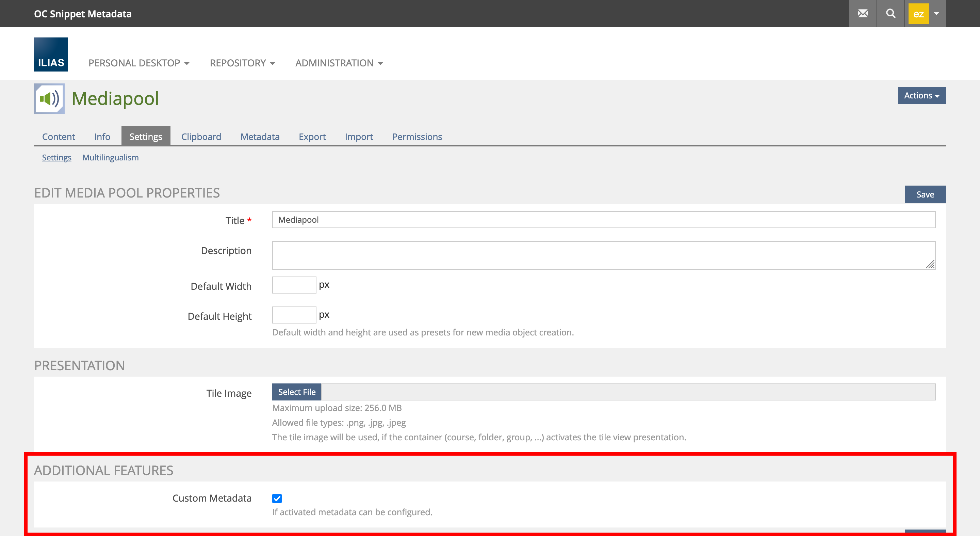Expand the user menu caret
The image size is (980, 536).
(937, 14)
